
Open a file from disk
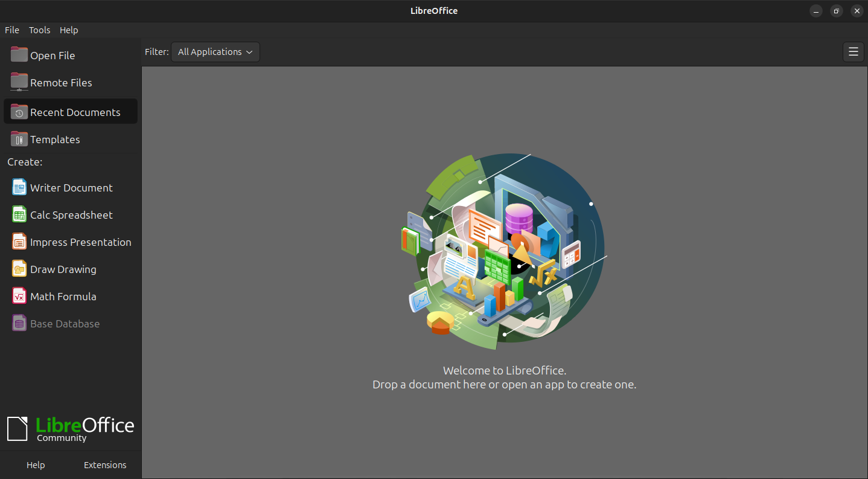tap(51, 55)
